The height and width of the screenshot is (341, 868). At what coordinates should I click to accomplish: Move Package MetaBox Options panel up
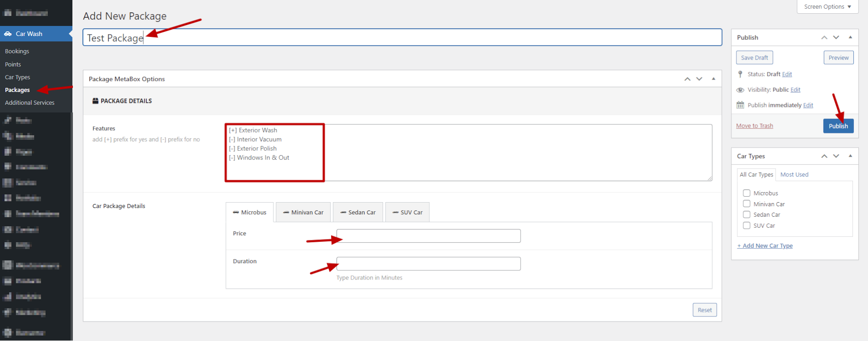click(687, 79)
